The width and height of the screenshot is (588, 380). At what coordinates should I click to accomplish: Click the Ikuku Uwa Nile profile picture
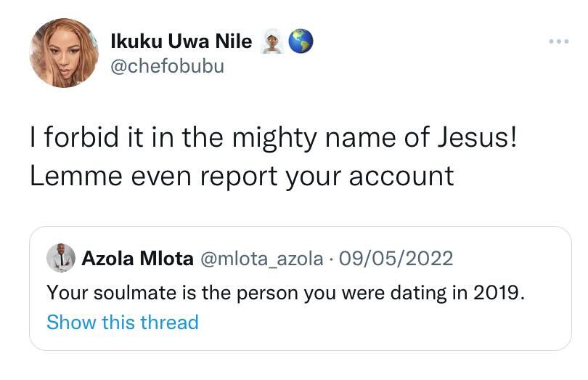(63, 53)
